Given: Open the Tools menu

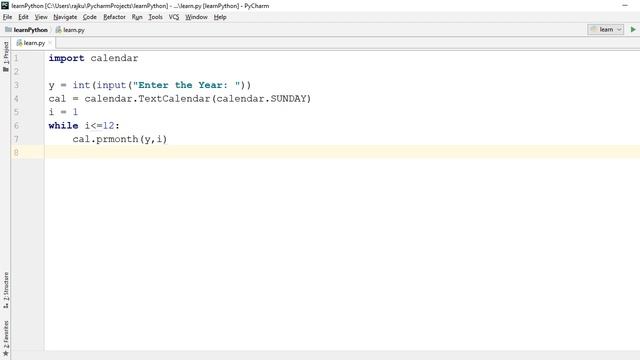Looking at the screenshot, I should click(155, 17).
